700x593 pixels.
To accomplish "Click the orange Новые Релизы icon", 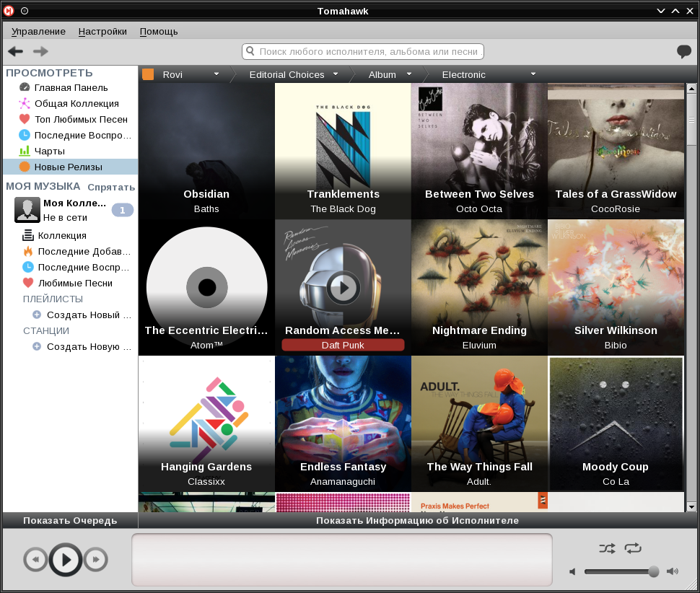I will 25,167.
